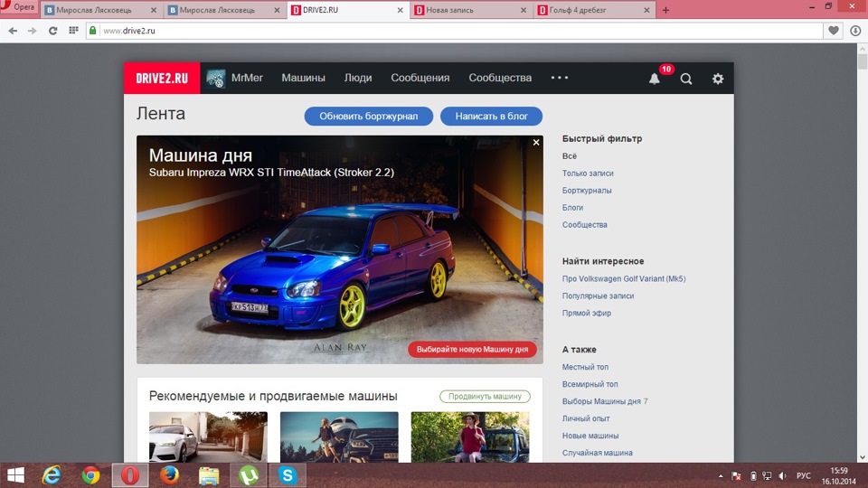Switch to the Гольф 4 дребезг tab
The image size is (868, 488).
594,10
